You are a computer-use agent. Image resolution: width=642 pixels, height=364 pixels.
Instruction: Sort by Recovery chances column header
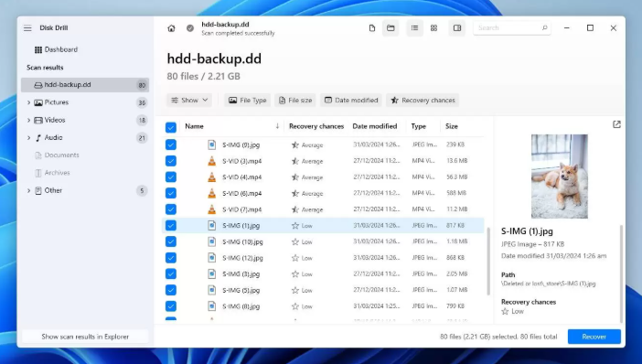(x=316, y=126)
